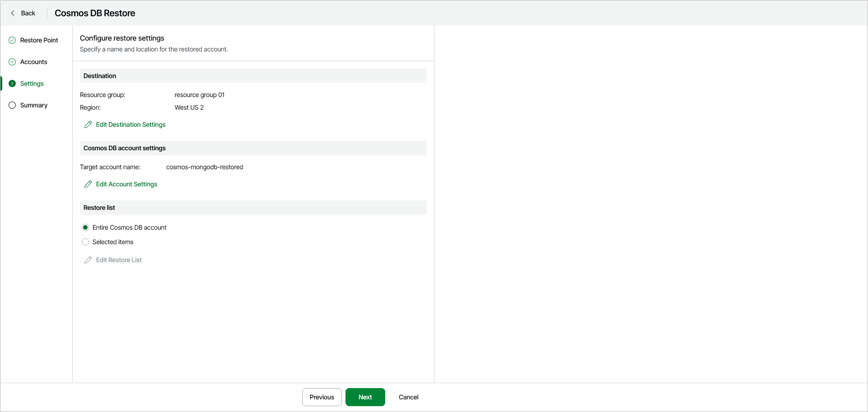Click the 'Region:' label
Screen dimensions: 868x412
(90, 107)
